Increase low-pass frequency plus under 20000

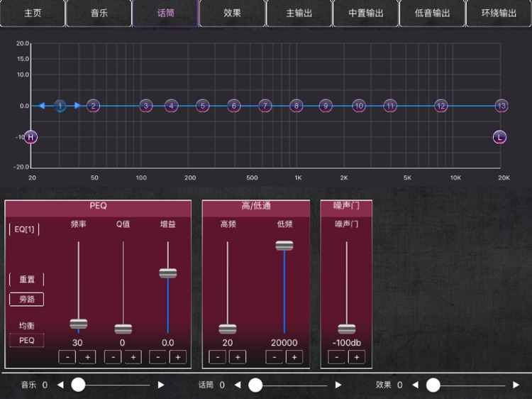click(x=294, y=357)
